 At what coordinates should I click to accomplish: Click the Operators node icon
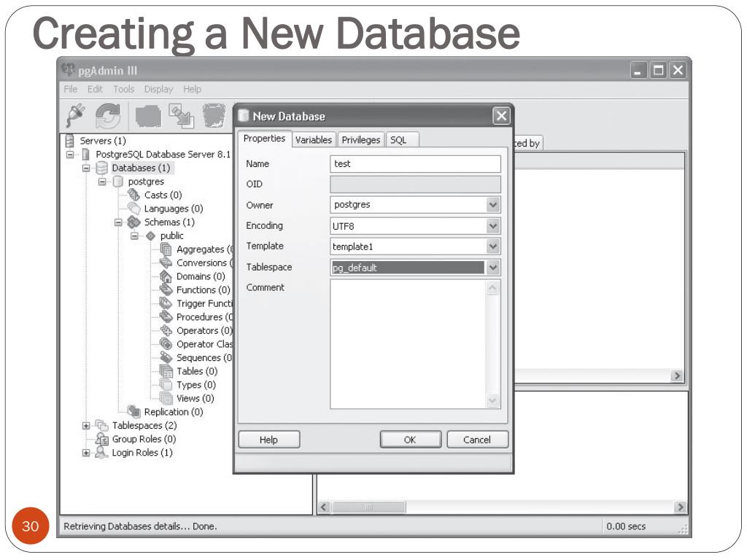point(166,330)
